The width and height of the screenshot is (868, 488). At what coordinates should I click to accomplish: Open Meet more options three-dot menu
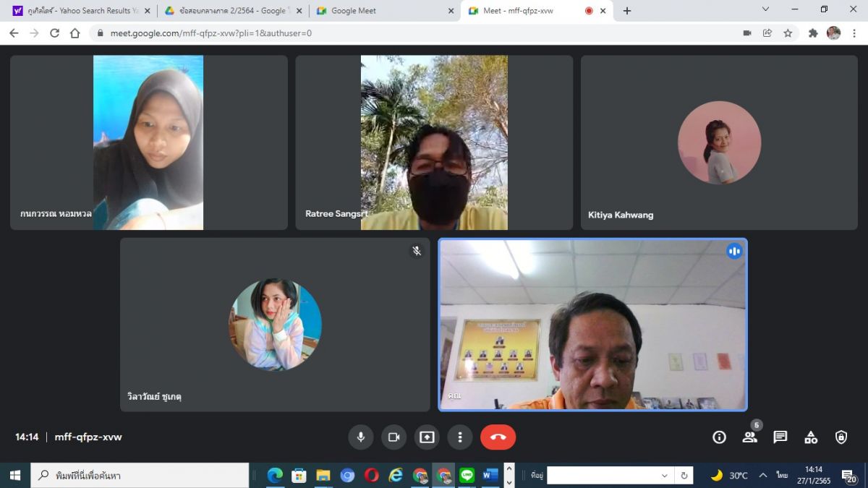click(x=460, y=437)
